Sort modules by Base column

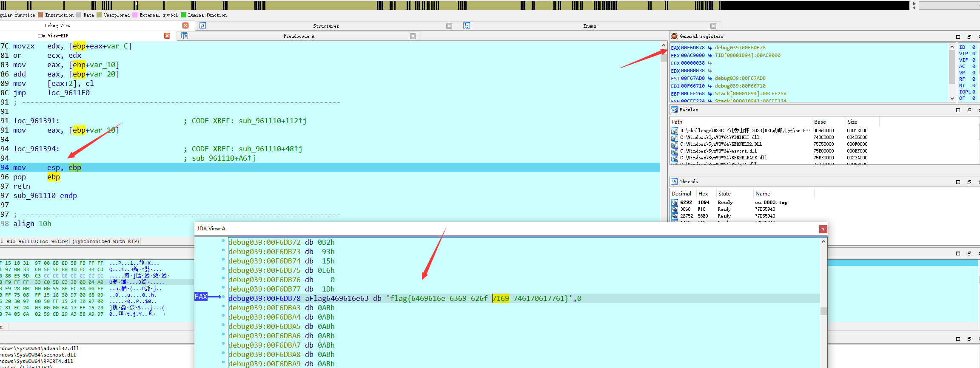[820, 122]
